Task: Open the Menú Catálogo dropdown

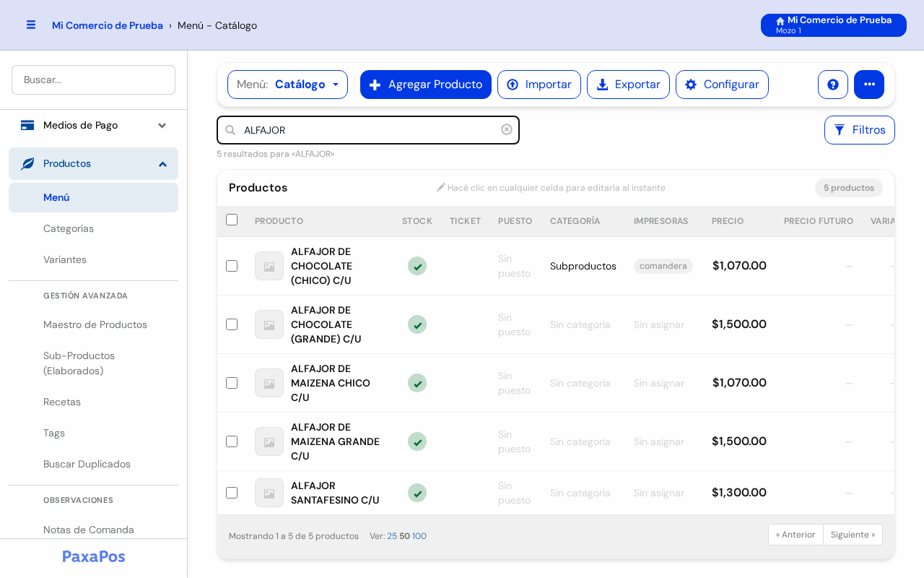Action: [x=287, y=85]
